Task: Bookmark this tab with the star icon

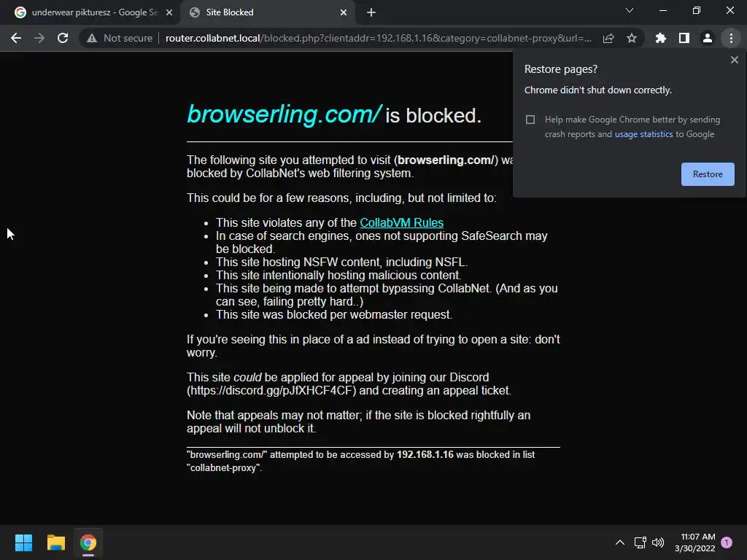Action: point(632,38)
